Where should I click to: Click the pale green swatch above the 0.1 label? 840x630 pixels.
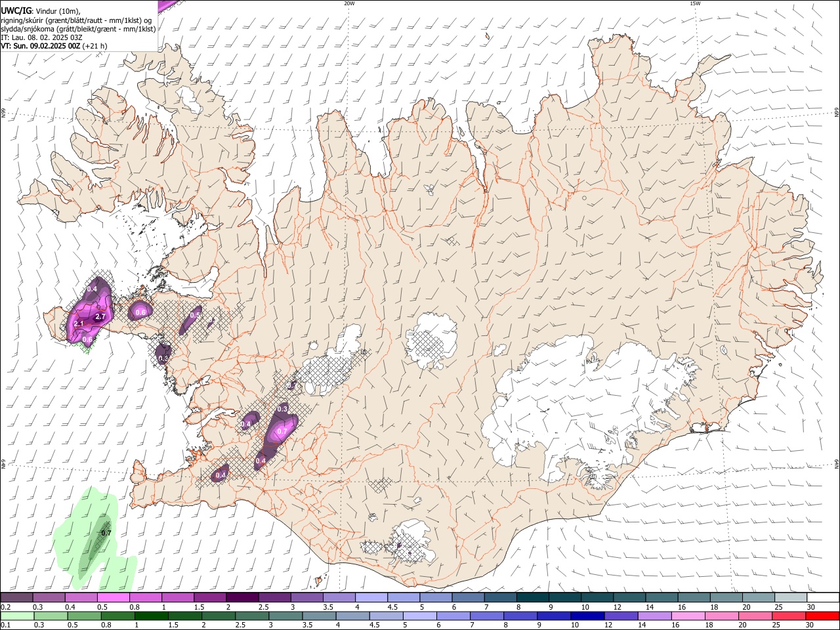tap(16, 616)
